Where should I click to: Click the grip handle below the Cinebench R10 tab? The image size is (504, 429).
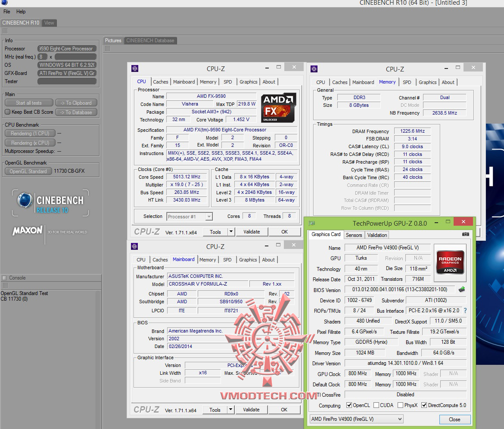coord(5,31)
